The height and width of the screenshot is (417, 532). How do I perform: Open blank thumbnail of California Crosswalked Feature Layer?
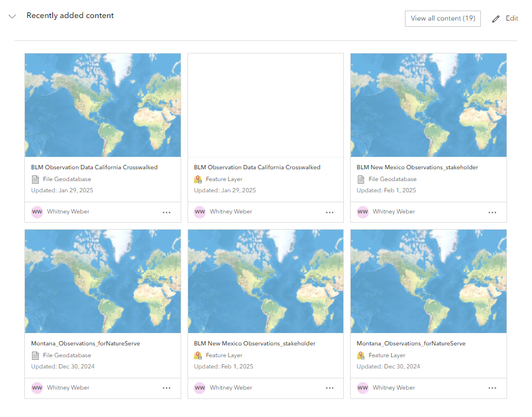coord(265,105)
